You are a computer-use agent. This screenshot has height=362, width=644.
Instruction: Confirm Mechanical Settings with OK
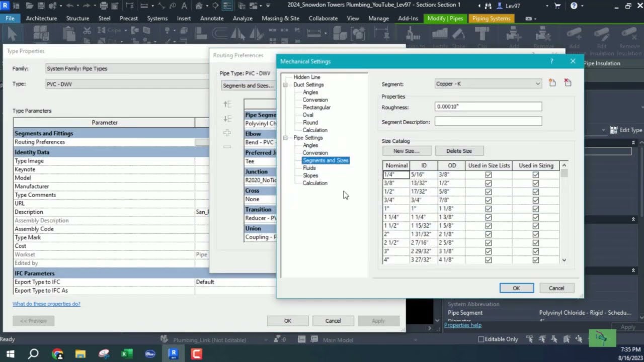point(517,288)
